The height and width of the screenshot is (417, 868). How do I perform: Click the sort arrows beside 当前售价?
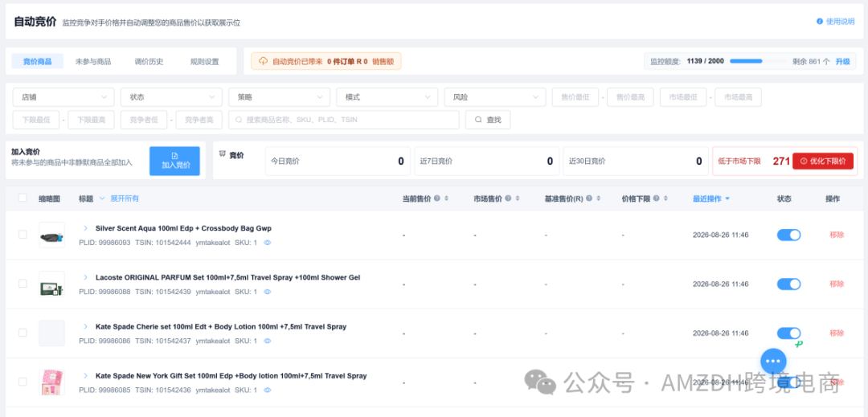(x=446, y=198)
